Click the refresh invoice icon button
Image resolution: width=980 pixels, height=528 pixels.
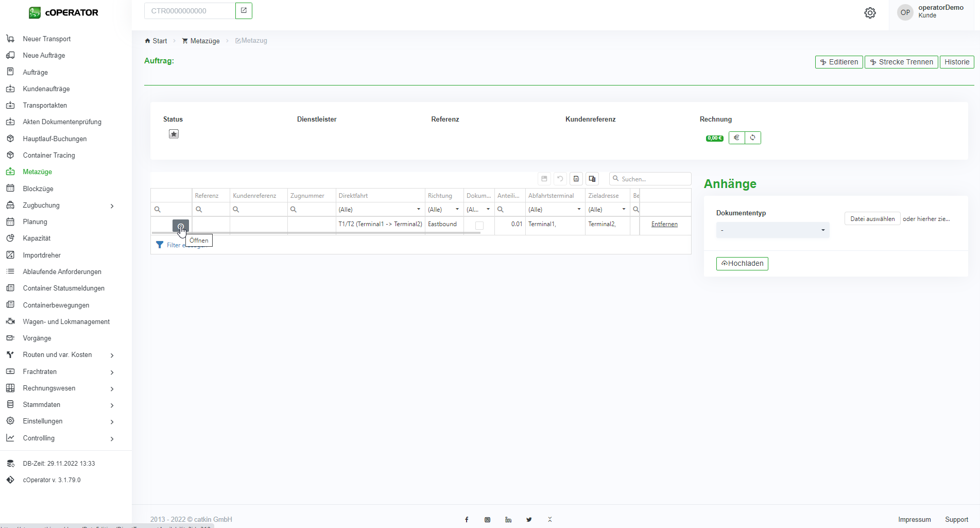[x=753, y=138]
